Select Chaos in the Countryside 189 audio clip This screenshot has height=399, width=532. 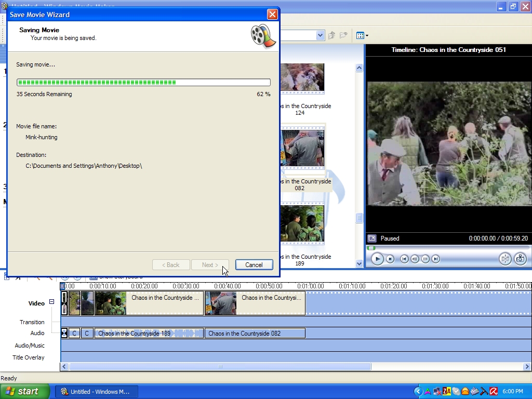[149, 334]
